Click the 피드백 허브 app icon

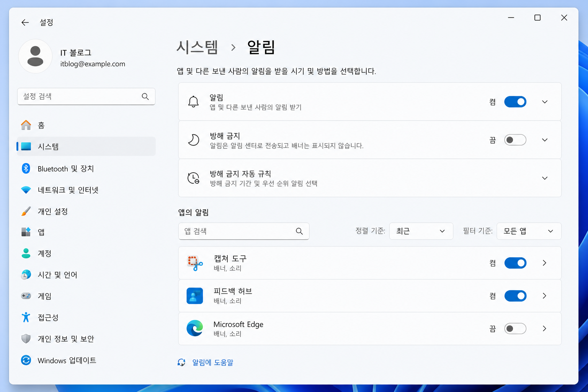click(x=195, y=296)
